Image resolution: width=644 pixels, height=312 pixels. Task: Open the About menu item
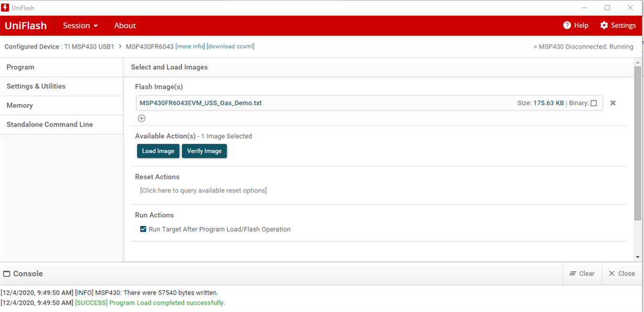(x=125, y=26)
